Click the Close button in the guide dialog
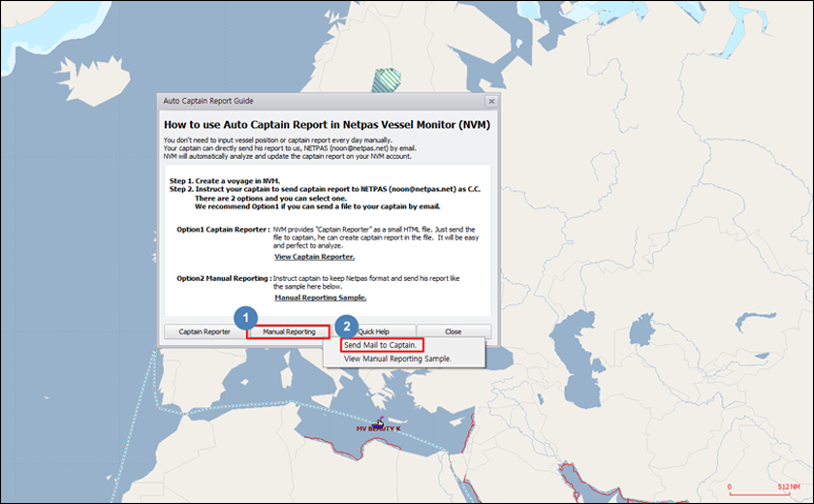Screen dimensions: 814x504 tap(454, 331)
